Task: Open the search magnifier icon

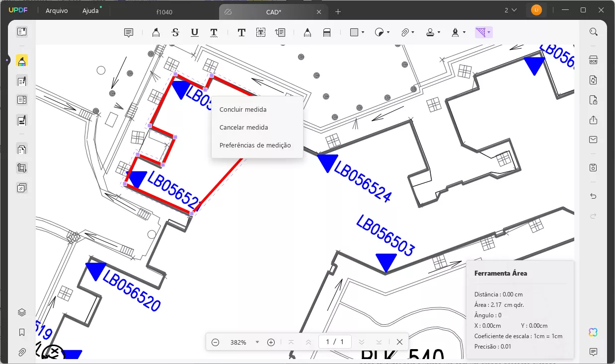Action: (593, 32)
